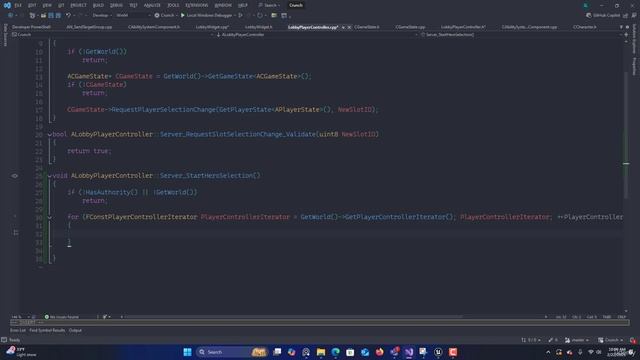Image resolution: width=640 pixels, height=360 pixels.
Task: Open the View menu
Action: click(x=47, y=5)
